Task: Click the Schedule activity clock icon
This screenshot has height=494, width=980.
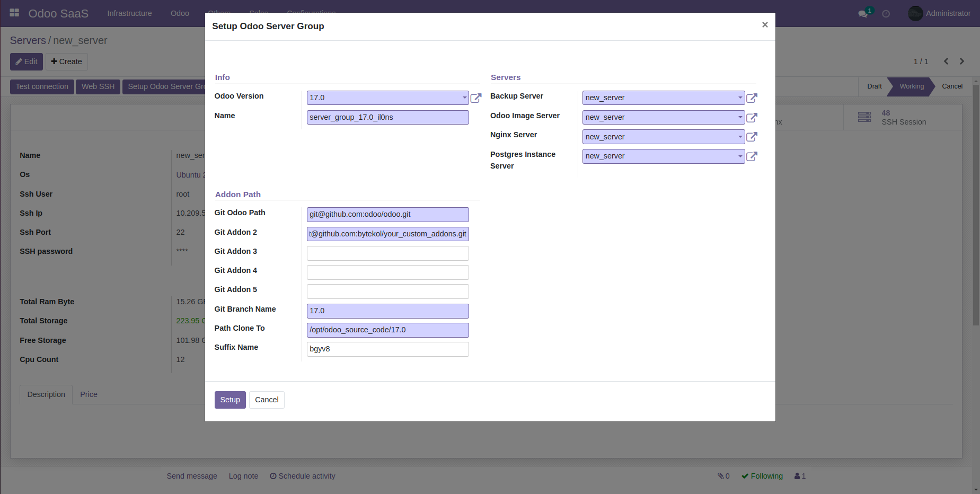Action: [272, 476]
